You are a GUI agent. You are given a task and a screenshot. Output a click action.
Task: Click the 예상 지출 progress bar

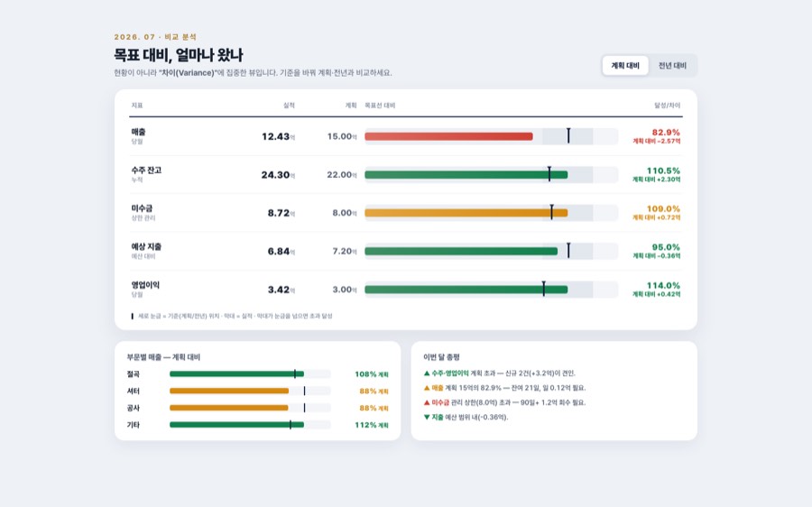(x=461, y=251)
